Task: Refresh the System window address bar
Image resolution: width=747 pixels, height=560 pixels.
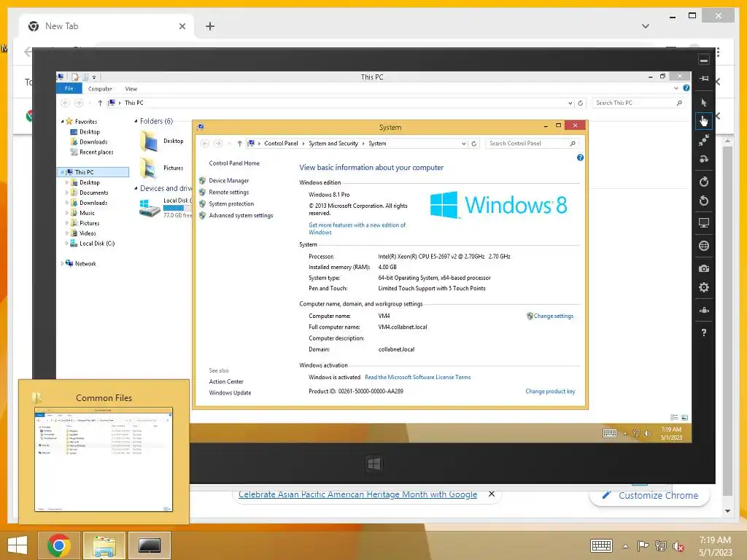Action: 473,144
